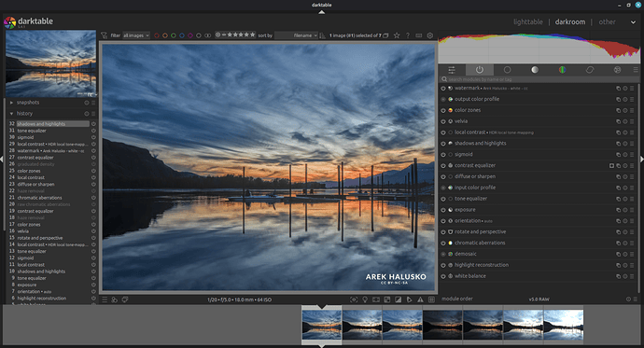Toggle the gamut check warning triangle icon
This screenshot has height=348, width=644.
point(420,300)
